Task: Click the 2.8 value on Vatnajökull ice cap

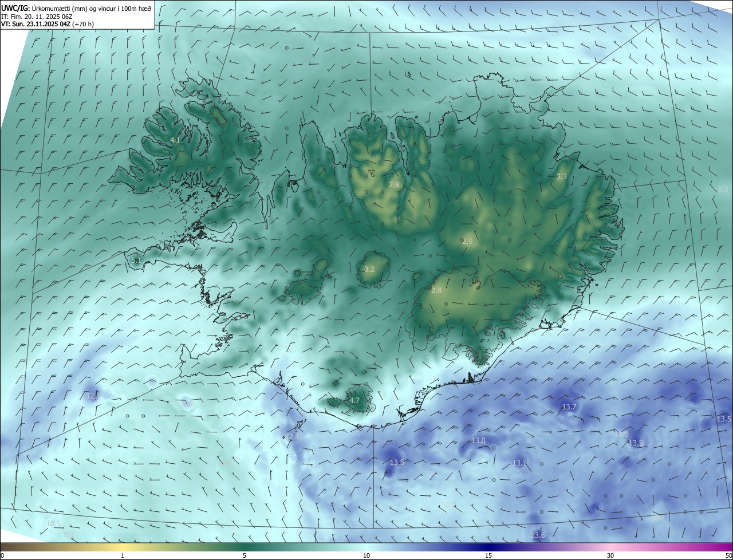Action: pyautogui.click(x=436, y=291)
